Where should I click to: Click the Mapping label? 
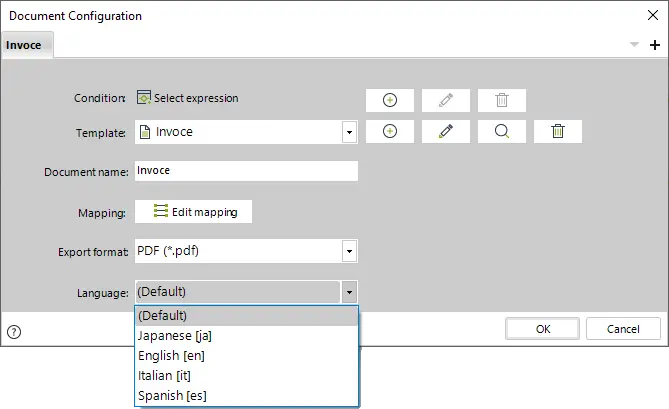click(x=102, y=213)
